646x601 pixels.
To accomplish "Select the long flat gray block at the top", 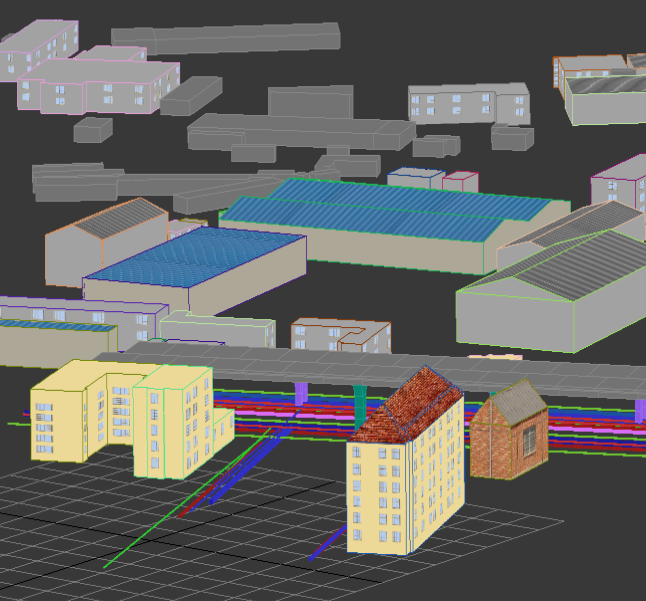I will click(226, 38).
